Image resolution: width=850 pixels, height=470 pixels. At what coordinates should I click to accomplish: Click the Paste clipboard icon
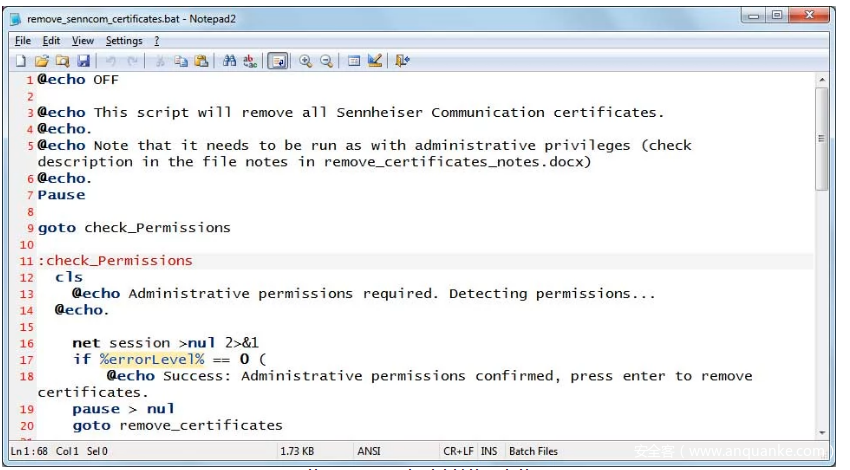pos(201,61)
